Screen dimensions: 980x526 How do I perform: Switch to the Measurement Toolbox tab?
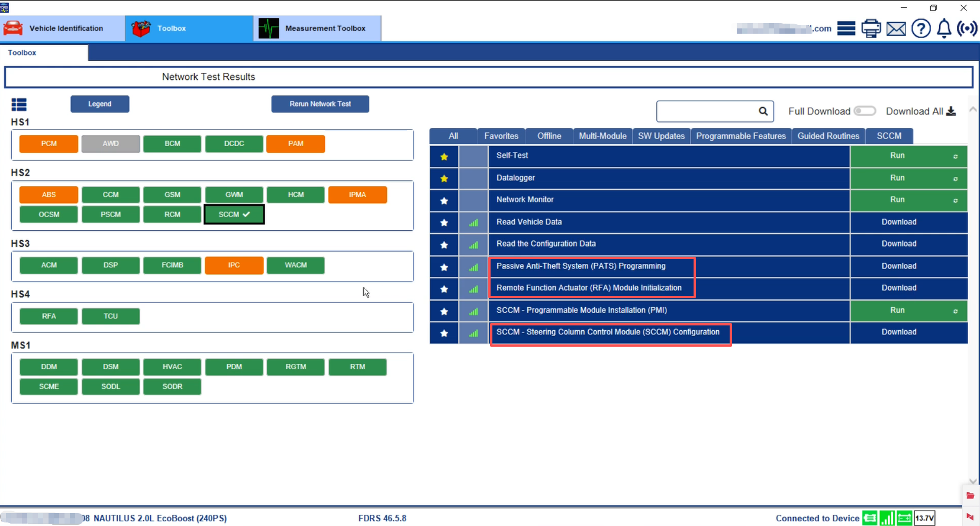pos(318,28)
